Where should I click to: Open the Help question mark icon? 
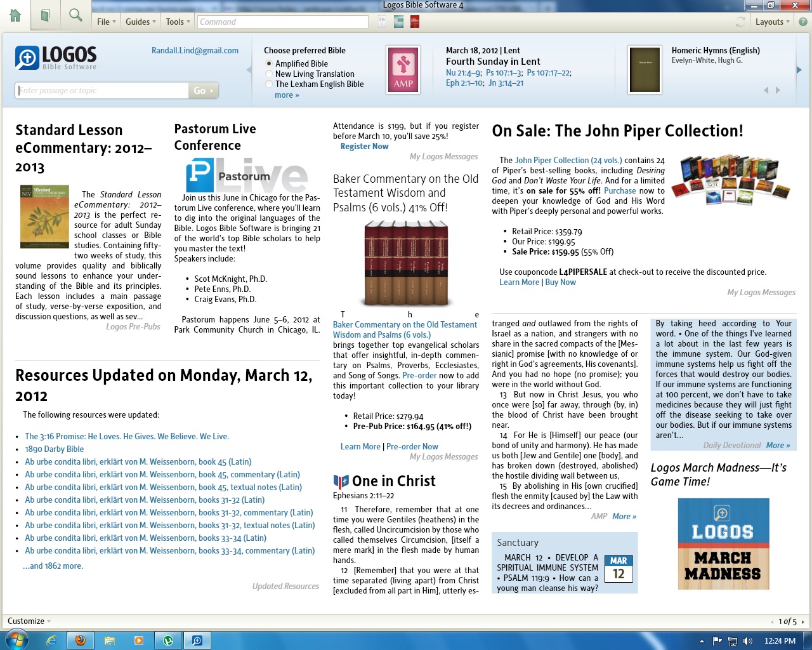pyautogui.click(x=802, y=22)
